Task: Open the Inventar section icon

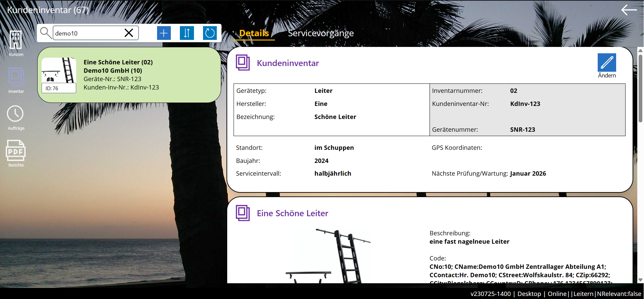Action: click(x=16, y=77)
